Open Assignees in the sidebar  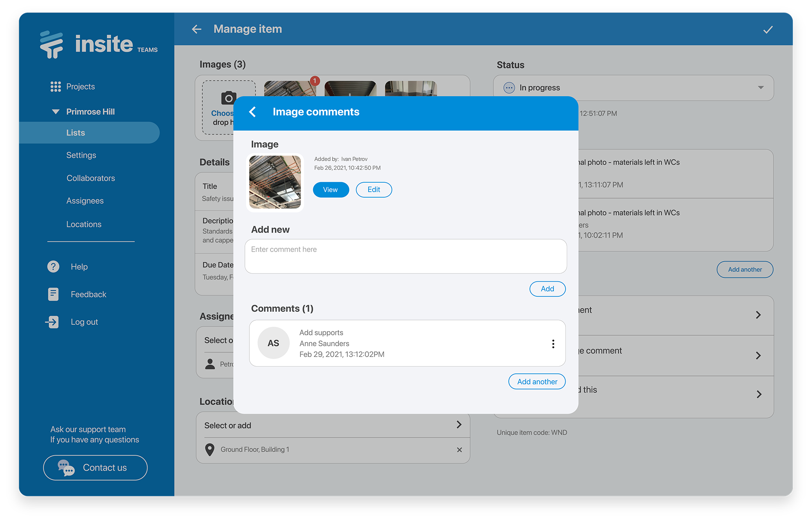point(85,201)
